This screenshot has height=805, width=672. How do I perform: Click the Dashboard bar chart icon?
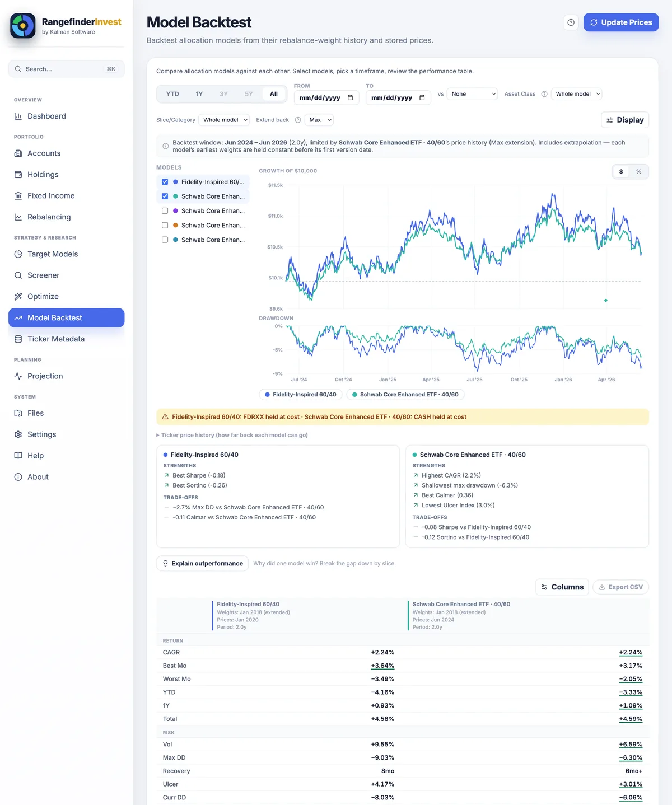click(x=18, y=116)
